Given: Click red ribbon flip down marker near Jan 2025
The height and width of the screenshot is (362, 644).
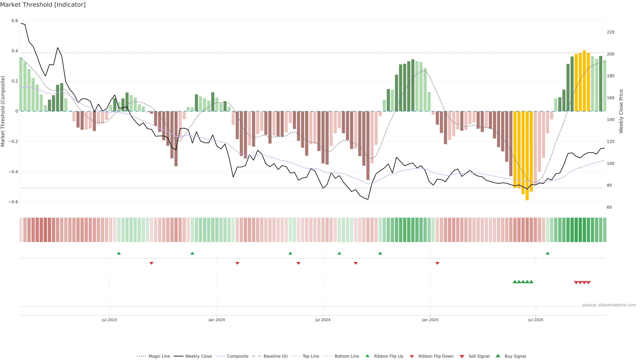Looking at the screenshot, I should (x=437, y=263).
